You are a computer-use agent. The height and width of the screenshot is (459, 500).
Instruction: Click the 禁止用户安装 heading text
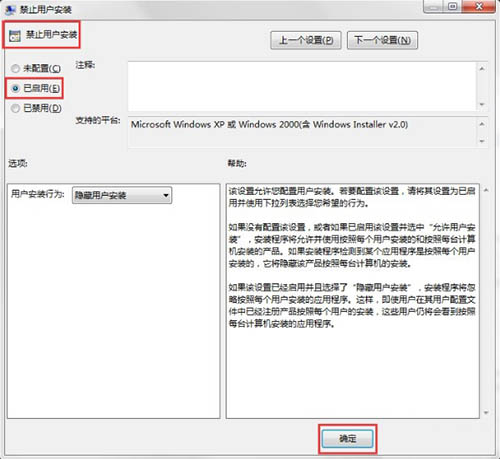coord(51,35)
